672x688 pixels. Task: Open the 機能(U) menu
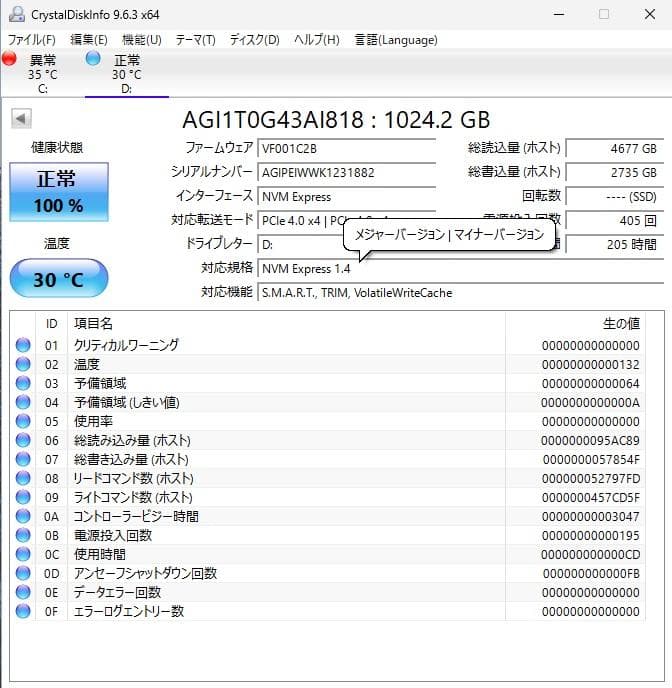pyautogui.click(x=142, y=40)
